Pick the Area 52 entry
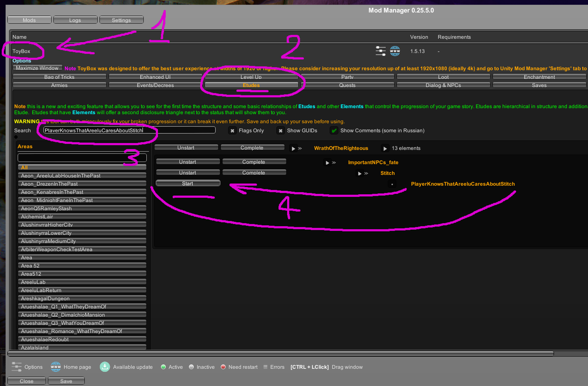Screen dimensions: 588x386 [82, 265]
